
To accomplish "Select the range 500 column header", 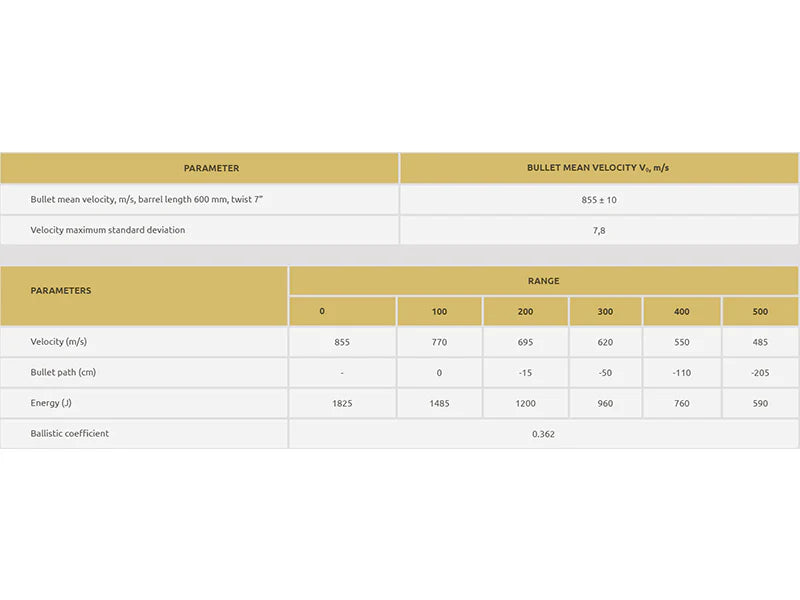I will tap(760, 311).
